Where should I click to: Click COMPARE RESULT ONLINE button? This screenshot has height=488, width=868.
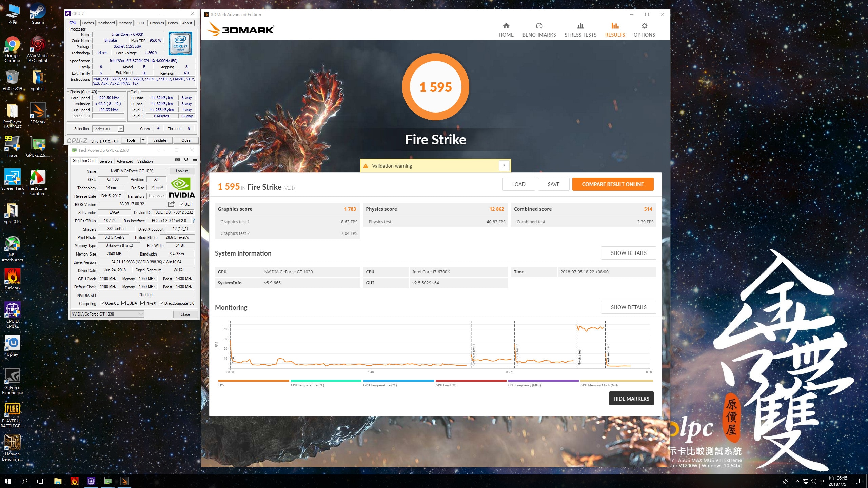[613, 184]
